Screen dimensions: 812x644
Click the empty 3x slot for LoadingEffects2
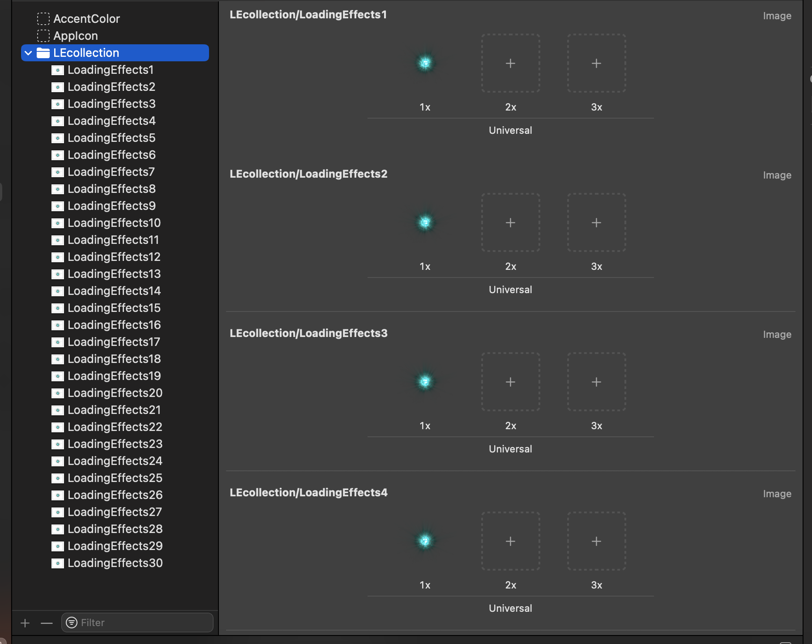point(597,222)
